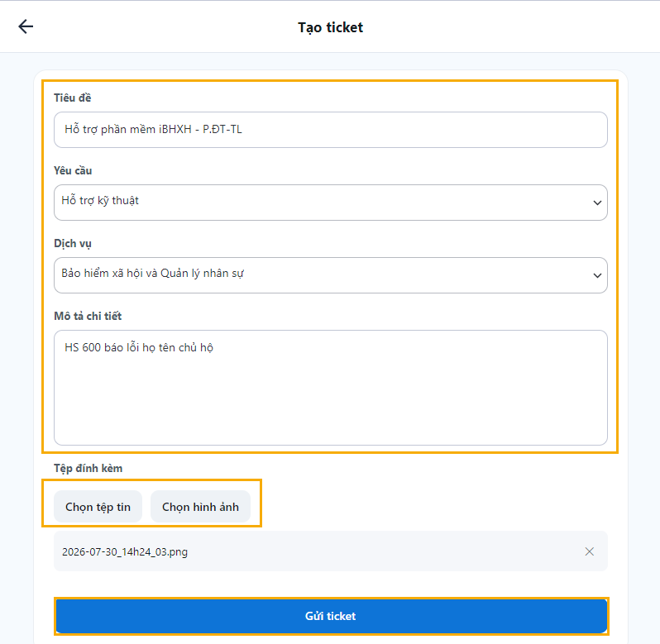The height and width of the screenshot is (644, 660).
Task: Go back using the left arrow icon
Action: 26,26
